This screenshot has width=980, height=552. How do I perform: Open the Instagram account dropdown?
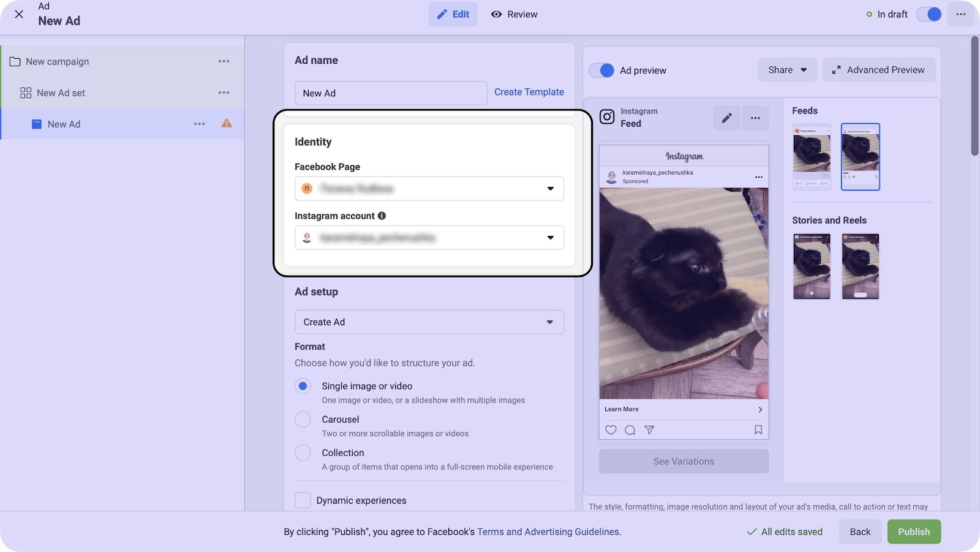click(x=429, y=238)
